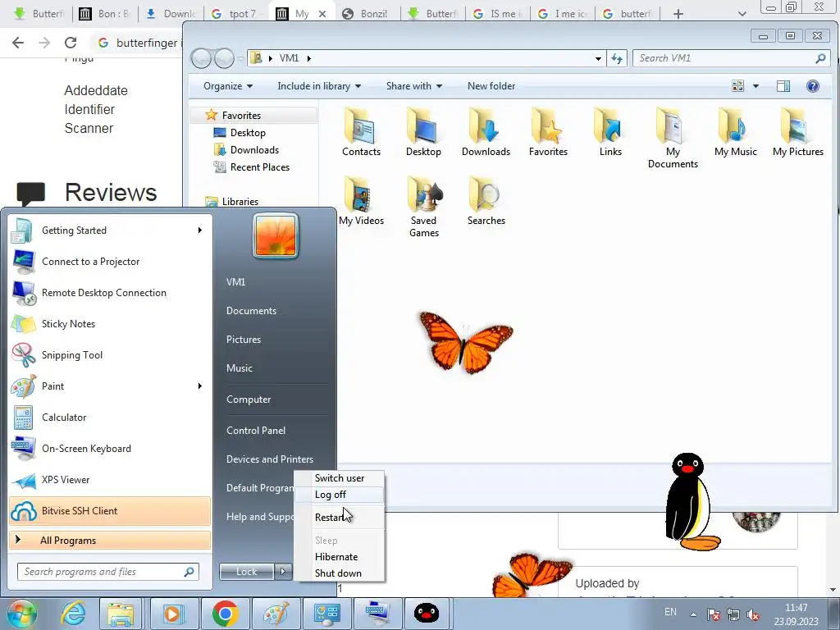
Task: Open All Programs list
Action: (x=110, y=540)
